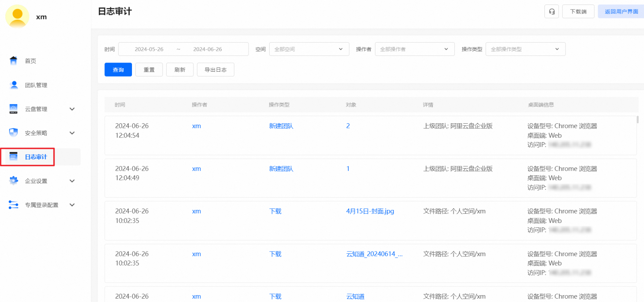The height and width of the screenshot is (302, 644).
Task: Click the 安全策略 shield icon
Action: point(14,133)
